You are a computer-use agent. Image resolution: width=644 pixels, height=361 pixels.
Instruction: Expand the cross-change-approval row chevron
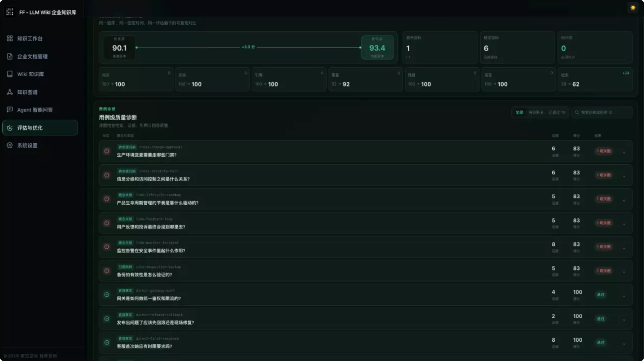coord(624,153)
